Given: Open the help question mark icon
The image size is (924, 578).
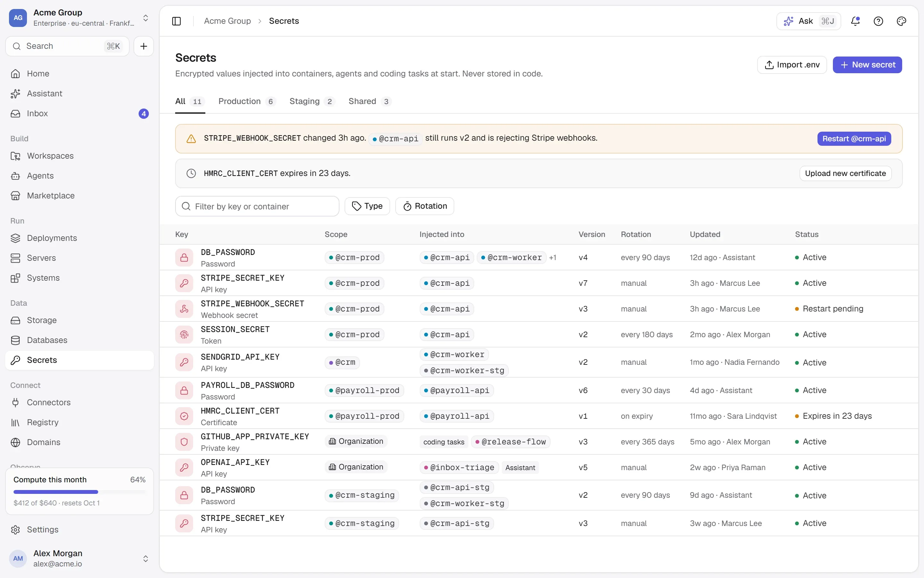Looking at the screenshot, I should [878, 21].
